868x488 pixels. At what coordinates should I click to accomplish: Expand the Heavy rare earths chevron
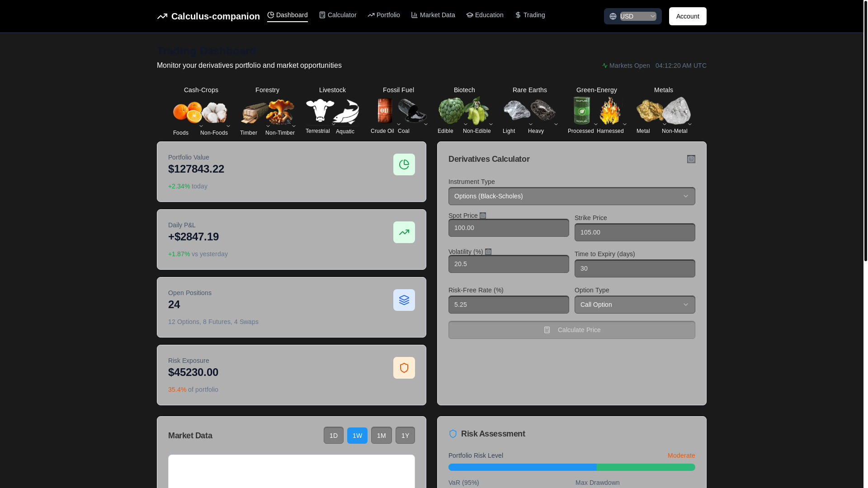tap(556, 124)
